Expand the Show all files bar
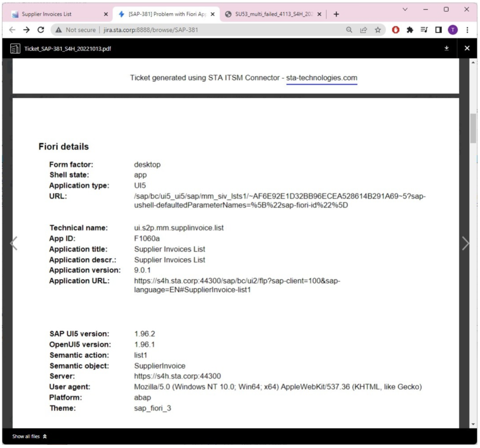The width and height of the screenshot is (480, 448). [30, 436]
